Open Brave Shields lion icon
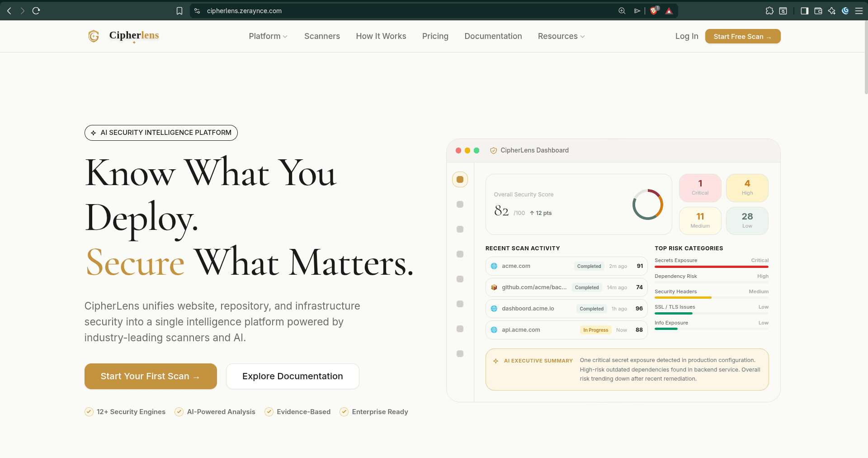 (x=654, y=11)
